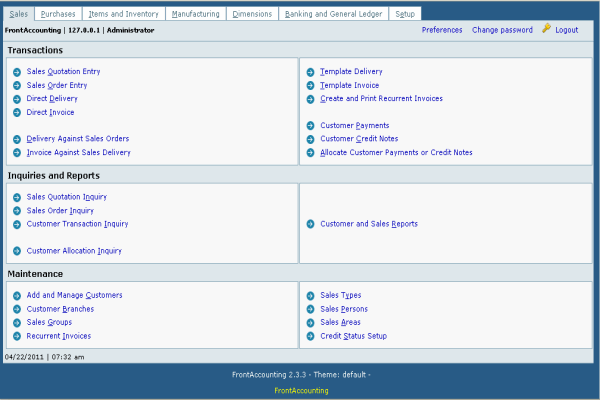Click the arrow icon beside Delivery Against Sales Orders
The width and height of the screenshot is (600, 400).
coord(17,139)
